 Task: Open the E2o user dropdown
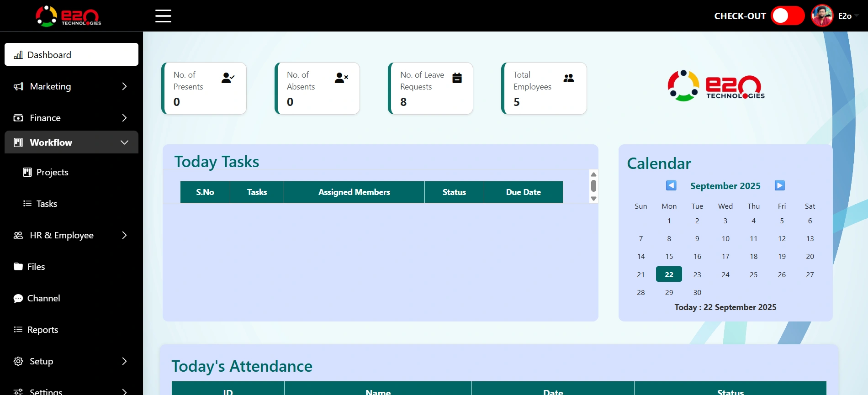point(848,16)
